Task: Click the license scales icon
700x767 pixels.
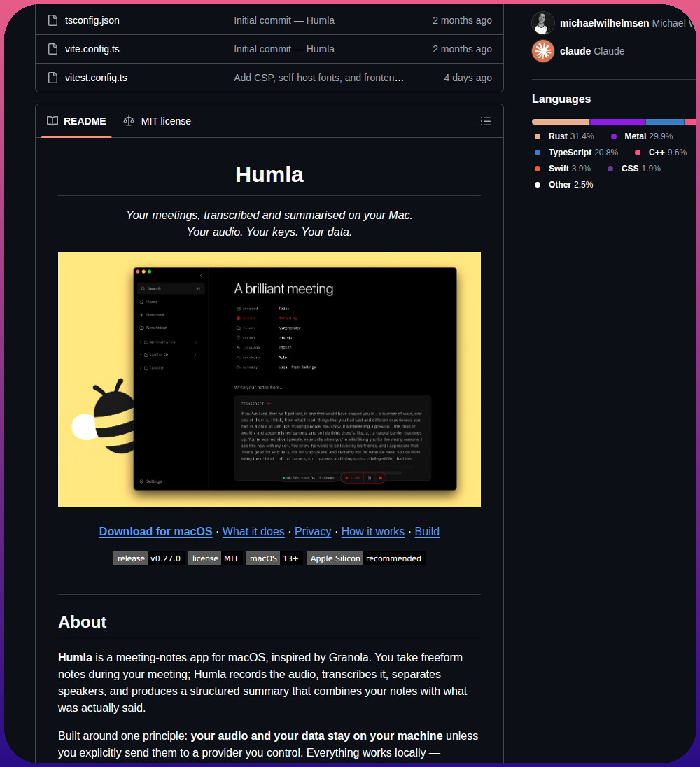Action: point(129,121)
